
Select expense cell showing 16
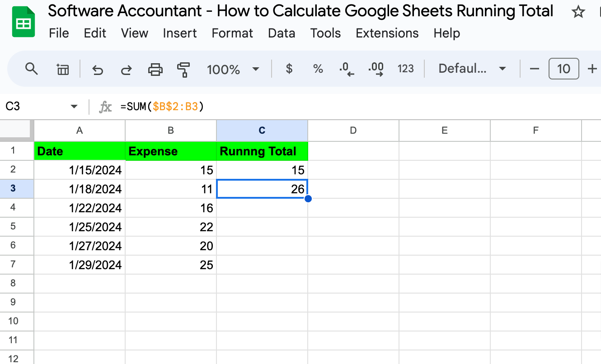[171, 208]
